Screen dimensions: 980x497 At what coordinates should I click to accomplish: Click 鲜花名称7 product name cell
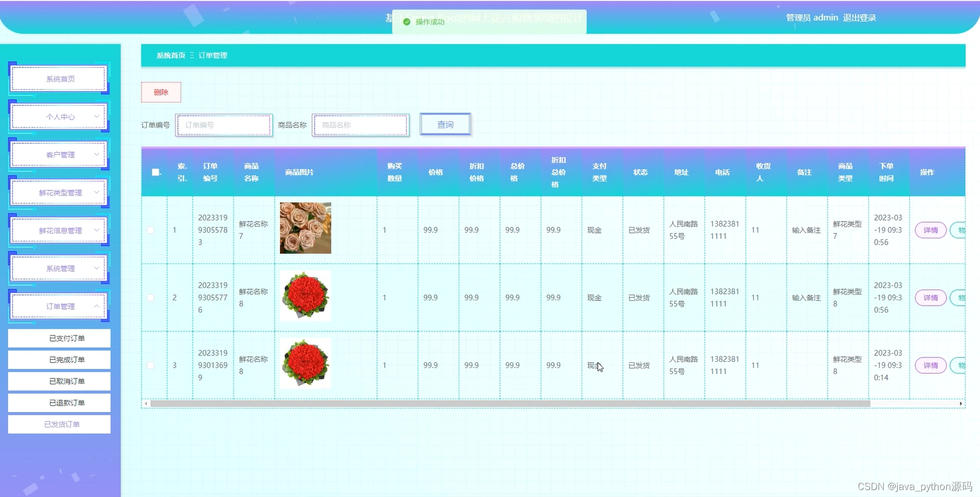[253, 230]
